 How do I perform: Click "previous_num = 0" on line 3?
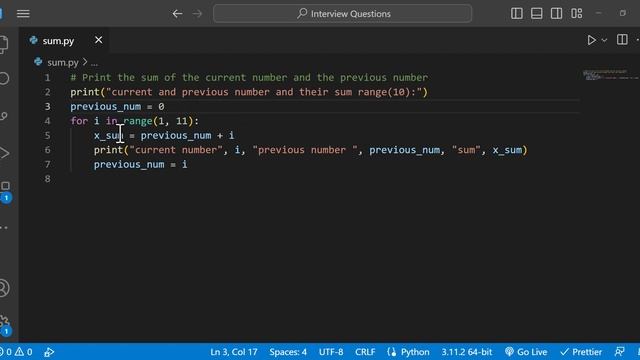pyautogui.click(x=117, y=107)
